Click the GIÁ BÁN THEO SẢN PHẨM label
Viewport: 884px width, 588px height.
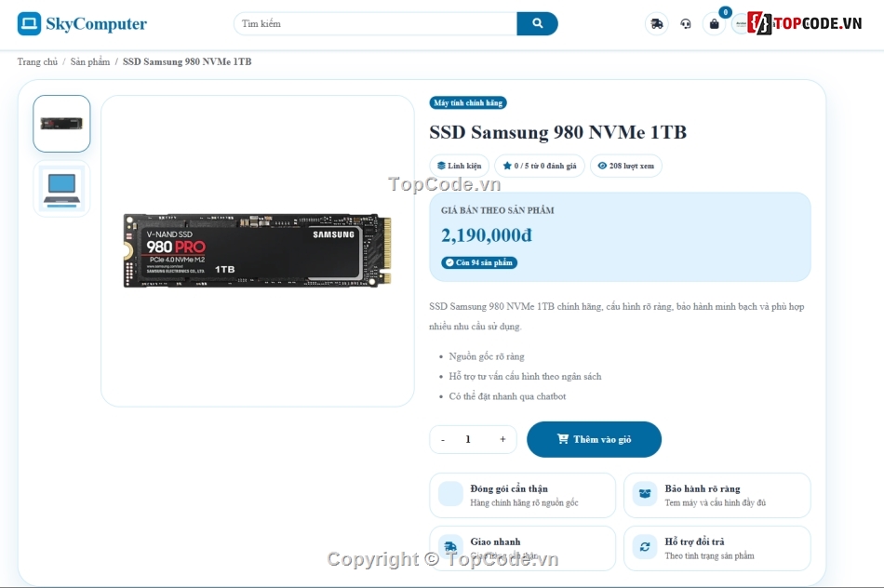498,210
